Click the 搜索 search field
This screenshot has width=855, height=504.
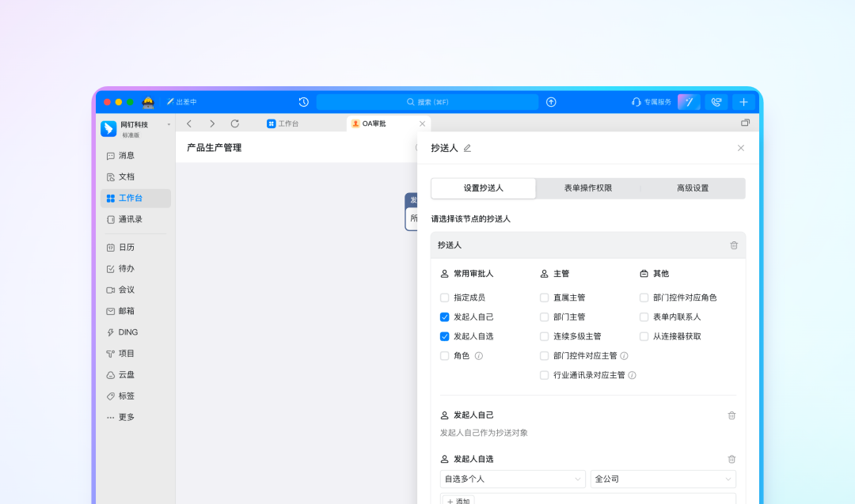tap(427, 102)
